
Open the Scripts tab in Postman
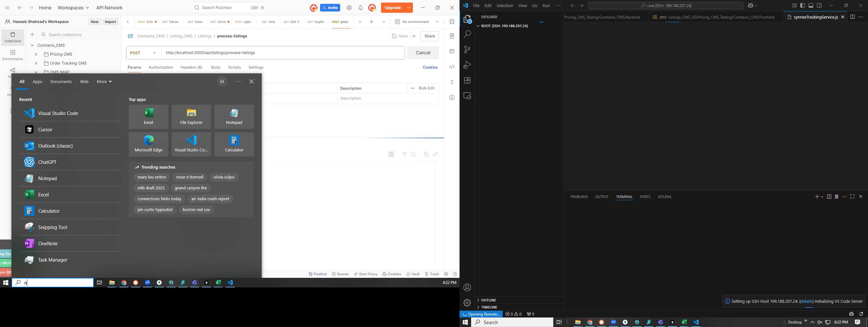coord(235,67)
